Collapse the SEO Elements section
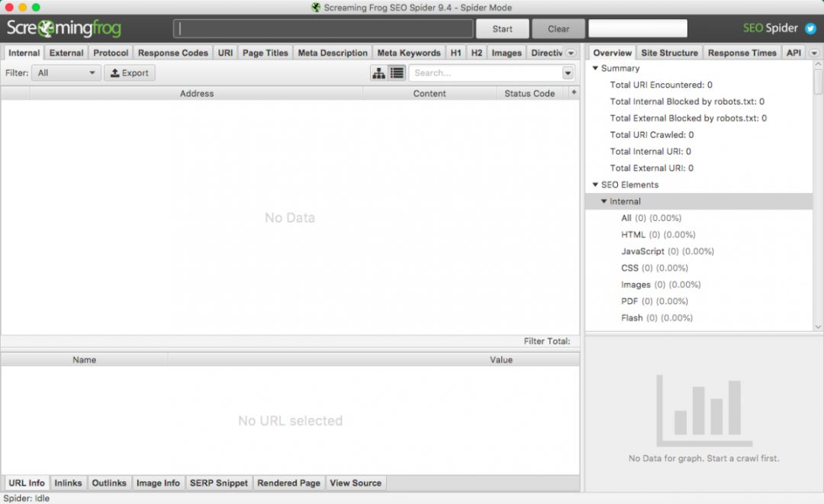Viewport: 824px width, 504px height. [x=595, y=185]
